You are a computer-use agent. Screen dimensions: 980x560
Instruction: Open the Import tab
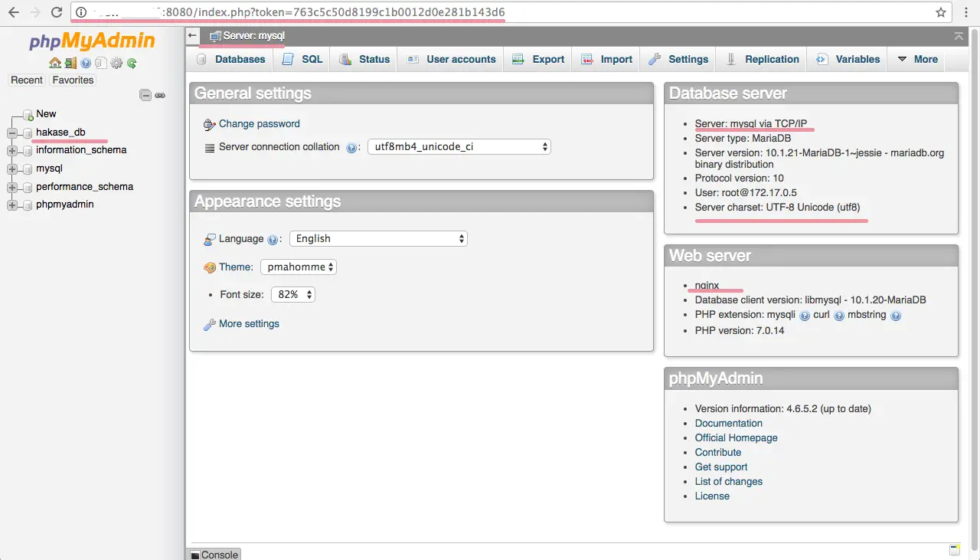[606, 59]
